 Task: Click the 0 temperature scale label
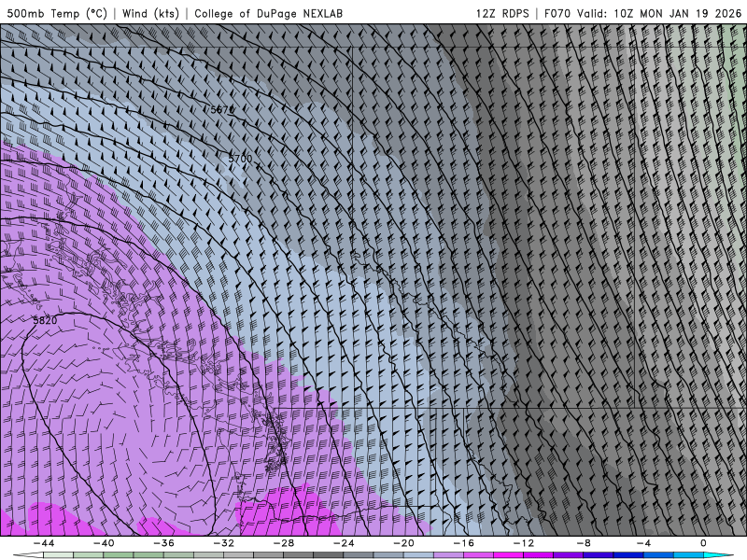pyautogui.click(x=703, y=543)
